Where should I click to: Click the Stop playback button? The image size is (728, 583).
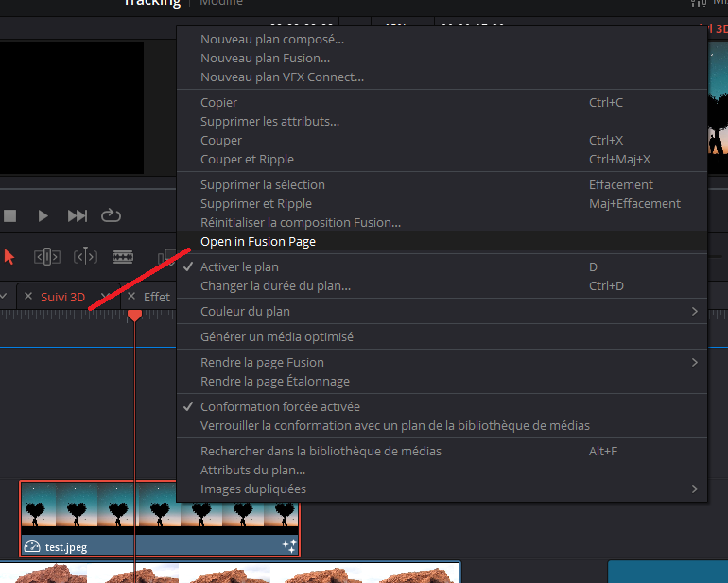coord(9,215)
